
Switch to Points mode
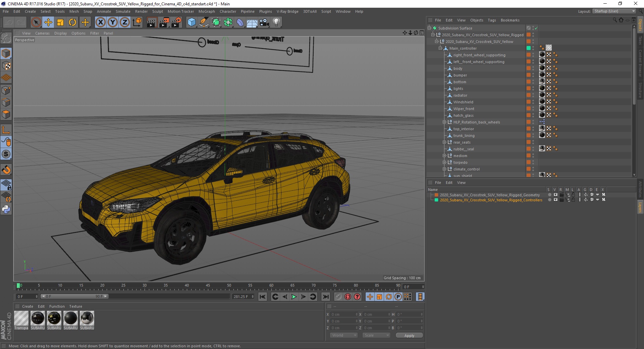point(6,90)
